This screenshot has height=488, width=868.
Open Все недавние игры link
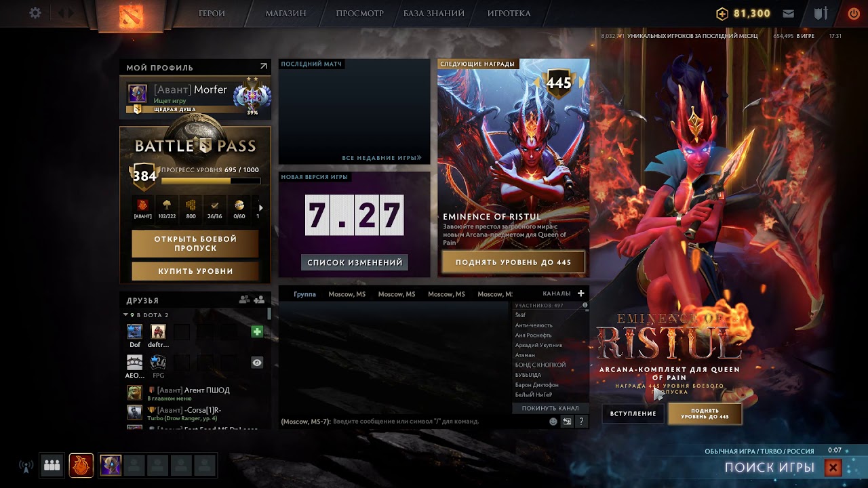tap(382, 158)
